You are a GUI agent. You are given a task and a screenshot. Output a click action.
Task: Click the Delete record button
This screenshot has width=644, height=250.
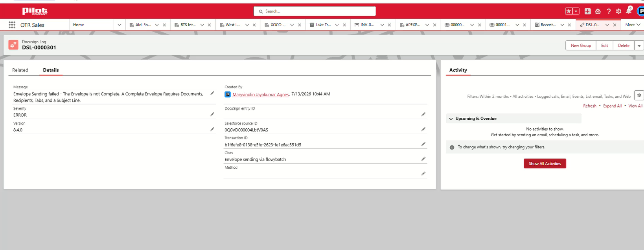click(x=624, y=46)
